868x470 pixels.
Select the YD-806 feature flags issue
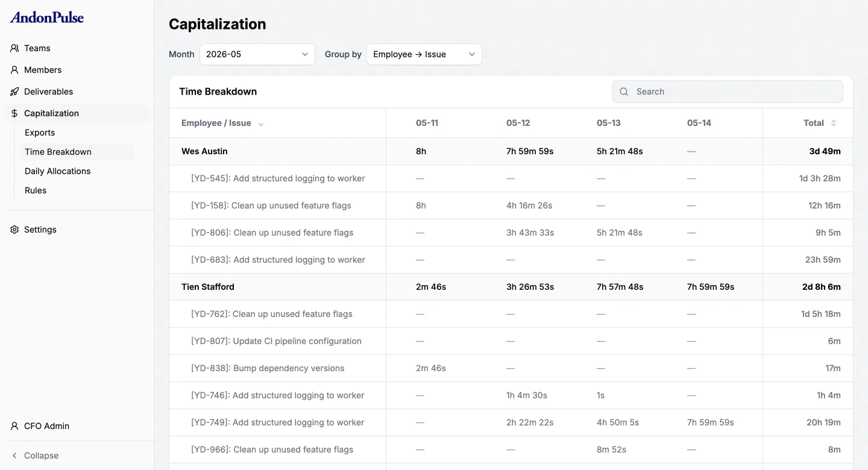272,233
